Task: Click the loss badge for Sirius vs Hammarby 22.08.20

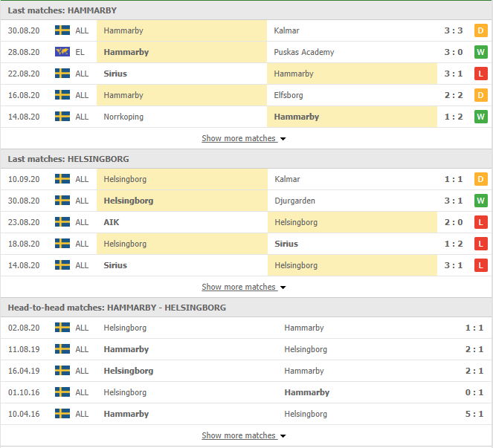Action: pyautogui.click(x=481, y=74)
